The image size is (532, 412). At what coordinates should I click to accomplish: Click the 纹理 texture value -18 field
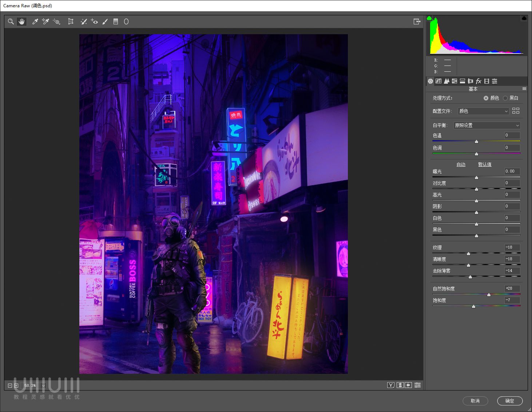coord(512,247)
